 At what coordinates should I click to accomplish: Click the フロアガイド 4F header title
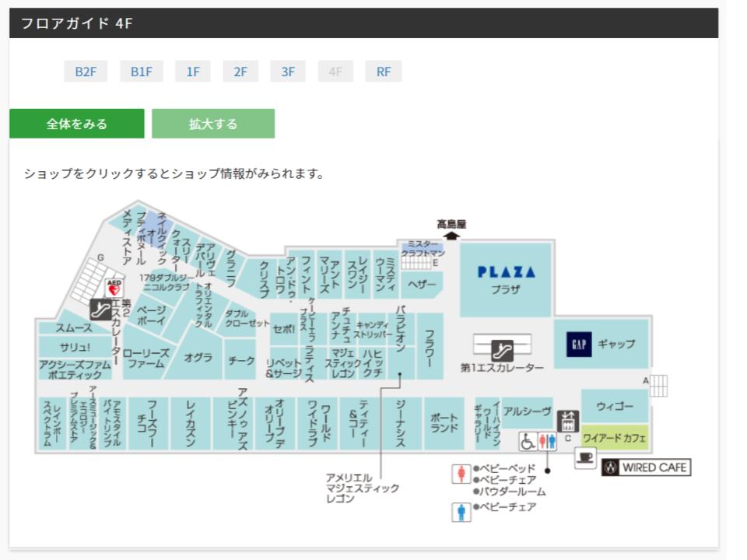(77, 23)
